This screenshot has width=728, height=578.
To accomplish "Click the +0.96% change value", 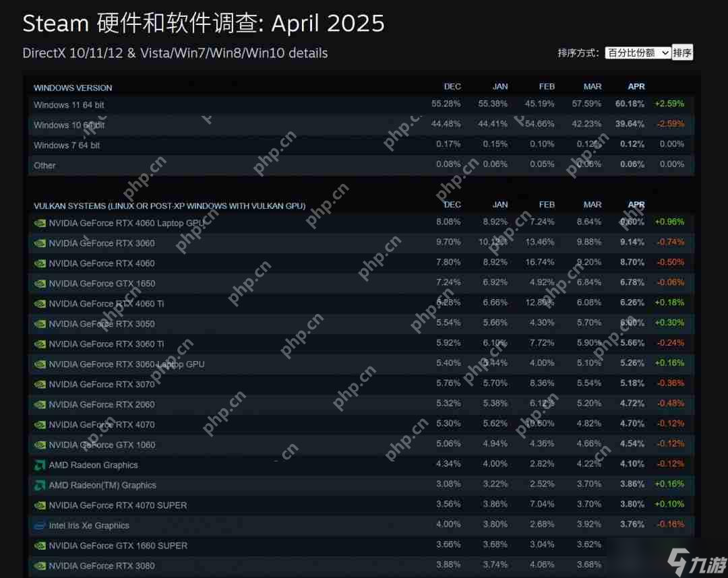I will tap(669, 222).
